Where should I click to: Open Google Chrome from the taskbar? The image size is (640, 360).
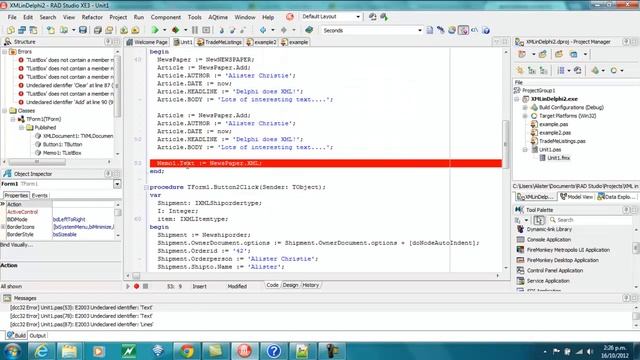tap(187, 351)
